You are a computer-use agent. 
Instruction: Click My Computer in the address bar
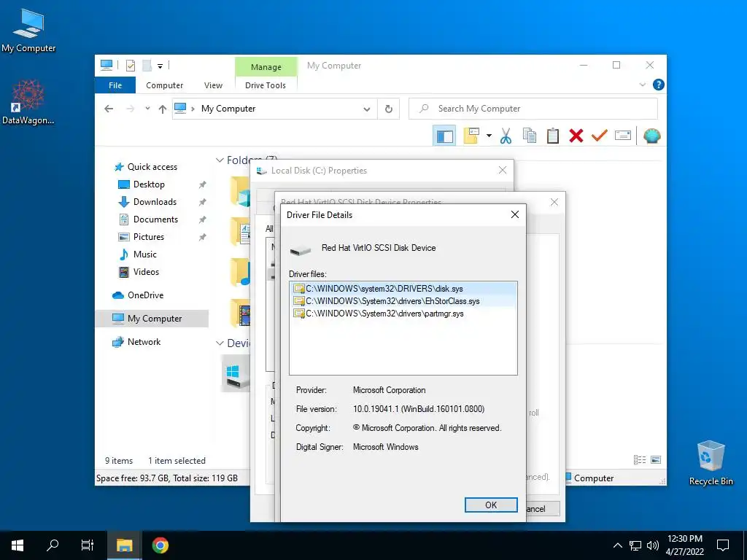[228, 109]
